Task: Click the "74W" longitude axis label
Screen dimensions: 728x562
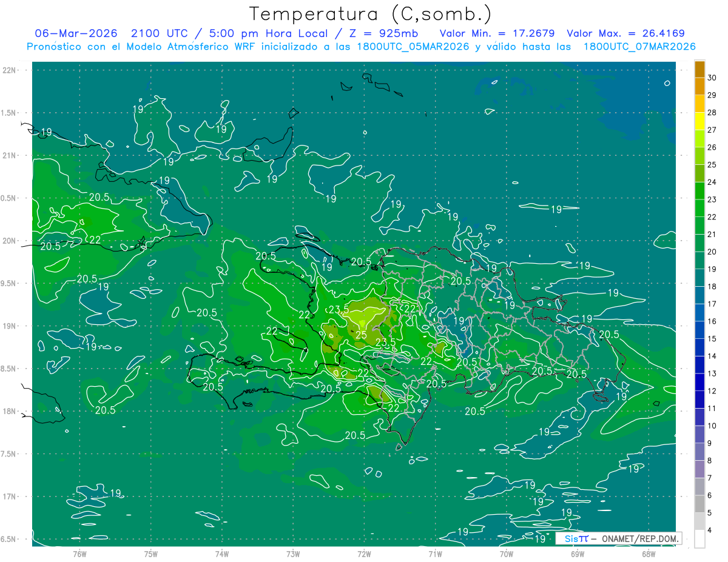Action: click(x=222, y=554)
